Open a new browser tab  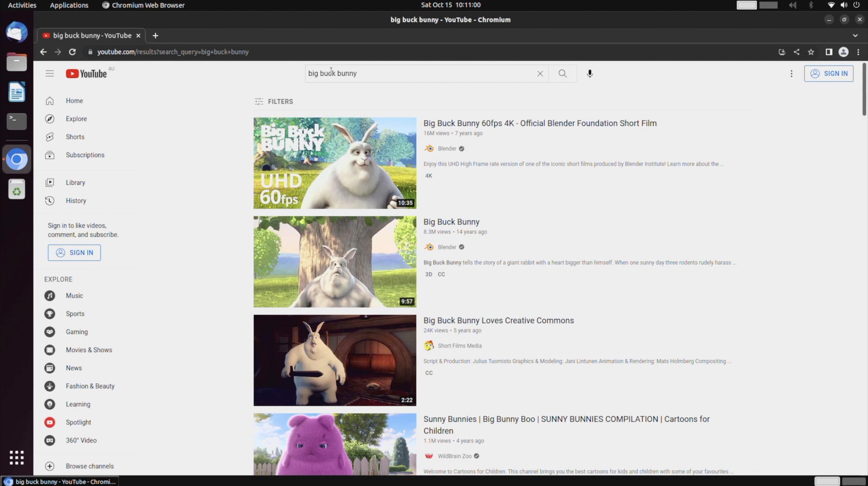click(x=155, y=36)
